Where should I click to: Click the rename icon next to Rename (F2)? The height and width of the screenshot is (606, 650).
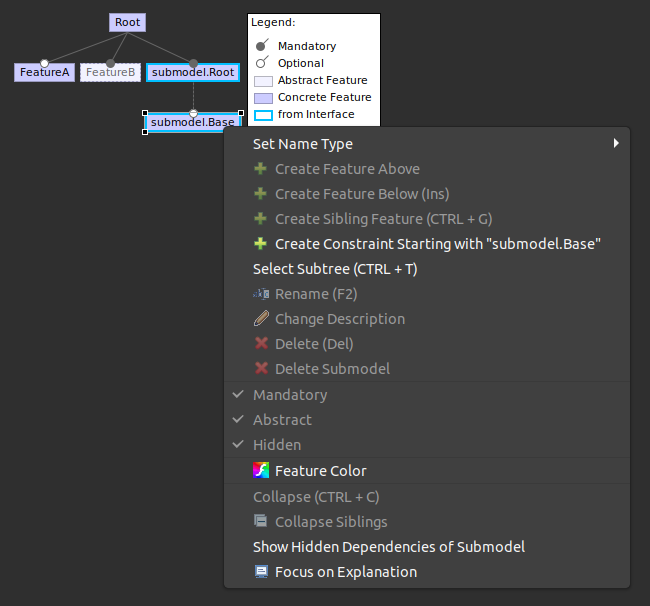(261, 294)
